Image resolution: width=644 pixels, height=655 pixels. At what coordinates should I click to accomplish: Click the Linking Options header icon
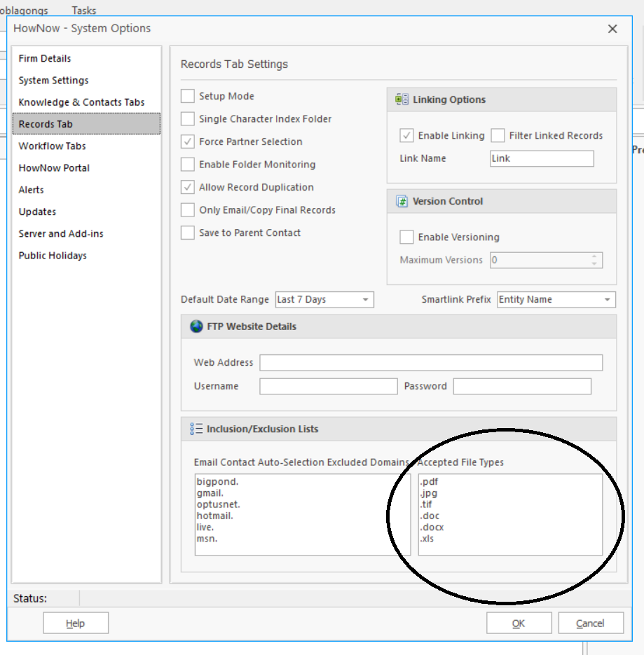(x=402, y=99)
